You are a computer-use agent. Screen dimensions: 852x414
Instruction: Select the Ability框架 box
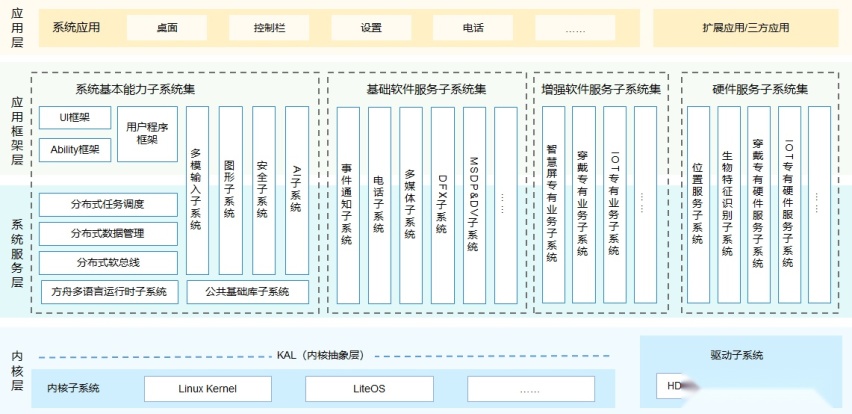(75, 150)
